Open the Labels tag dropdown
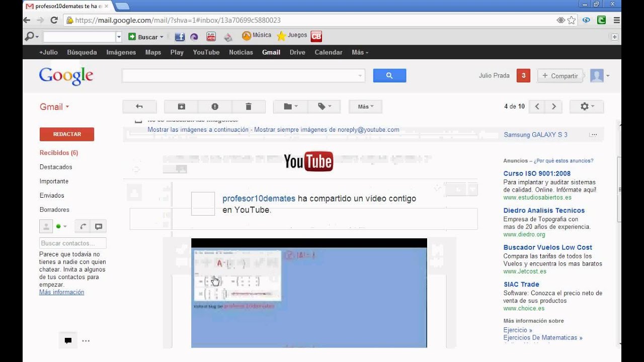The width and height of the screenshot is (644, 362). point(324,107)
